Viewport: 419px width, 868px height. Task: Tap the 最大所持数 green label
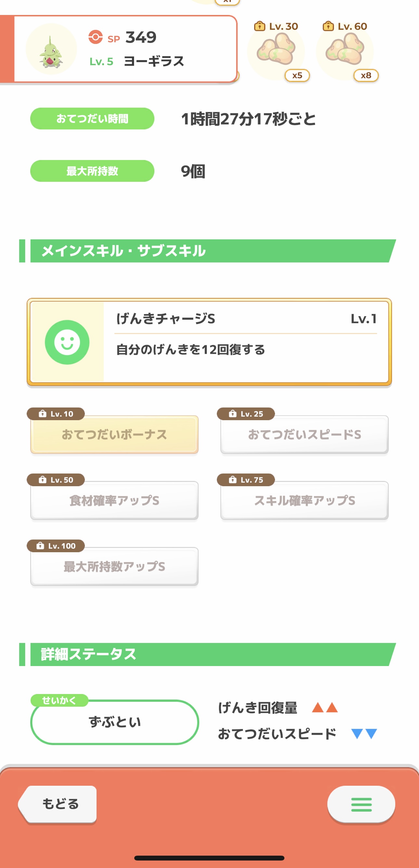[x=92, y=171]
